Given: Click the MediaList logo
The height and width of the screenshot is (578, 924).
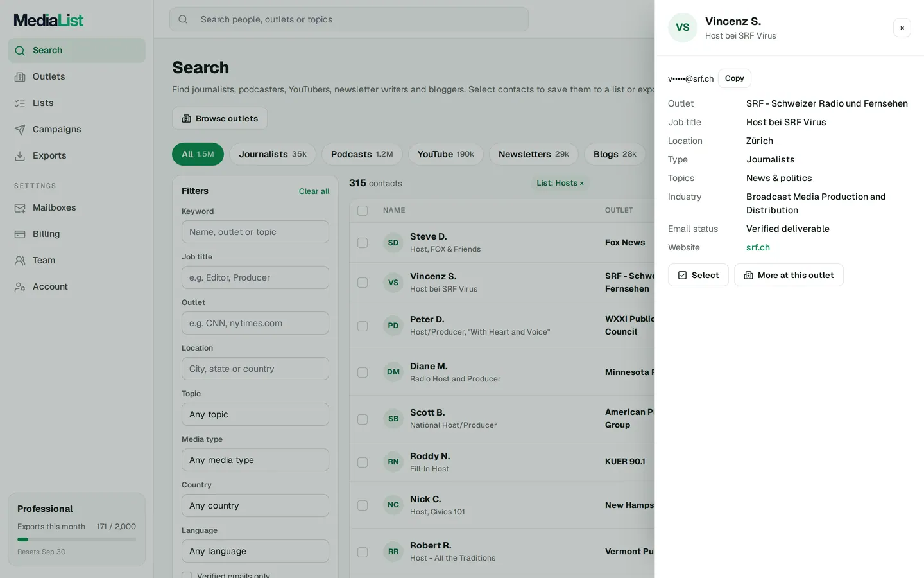Looking at the screenshot, I should pos(49,21).
